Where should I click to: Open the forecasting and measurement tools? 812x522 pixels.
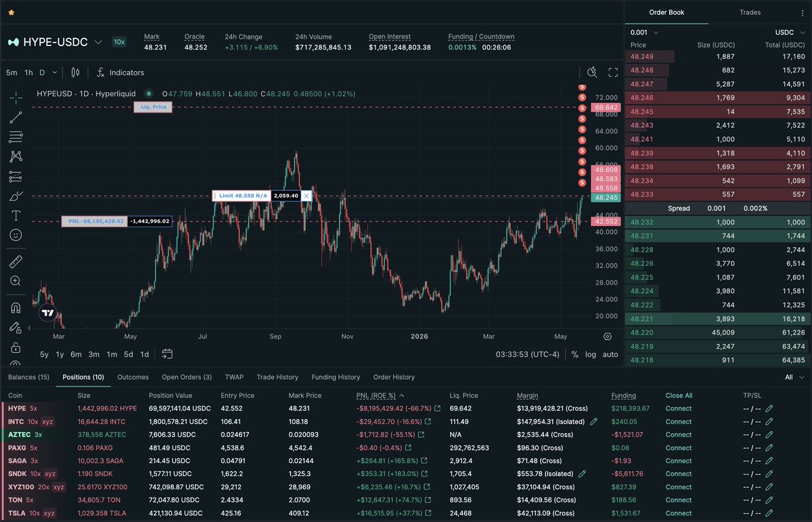tap(16, 177)
